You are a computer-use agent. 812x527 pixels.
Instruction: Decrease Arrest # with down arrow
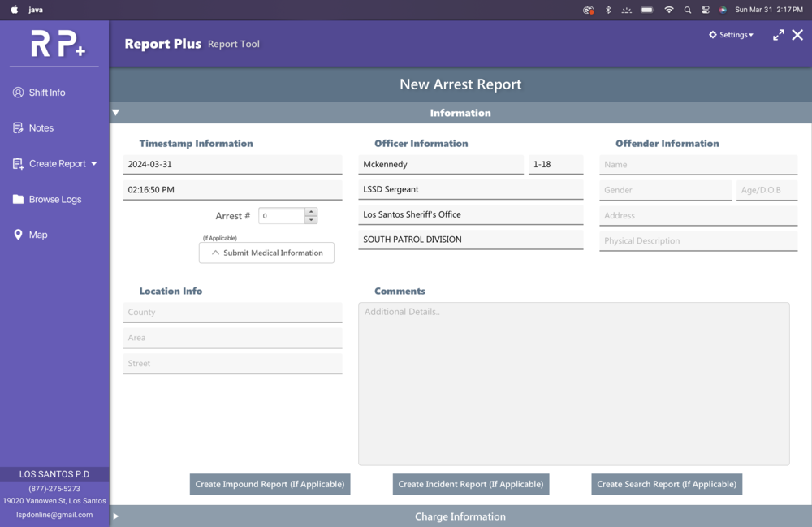311,220
